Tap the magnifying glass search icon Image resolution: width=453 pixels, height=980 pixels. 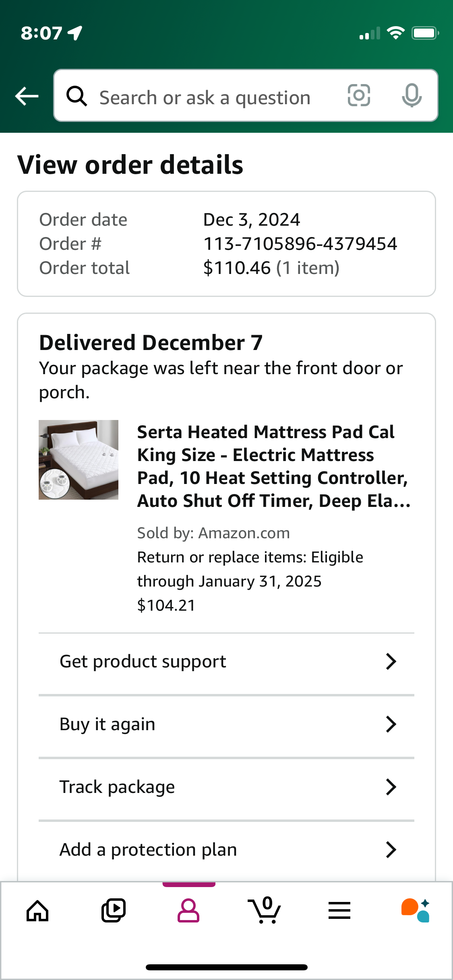pos(77,96)
